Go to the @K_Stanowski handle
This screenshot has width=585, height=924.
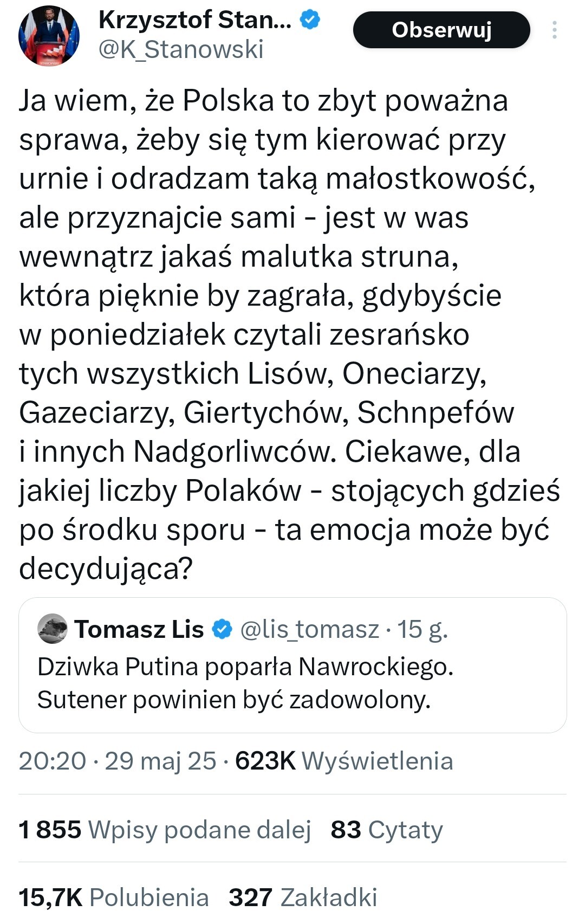point(181,50)
